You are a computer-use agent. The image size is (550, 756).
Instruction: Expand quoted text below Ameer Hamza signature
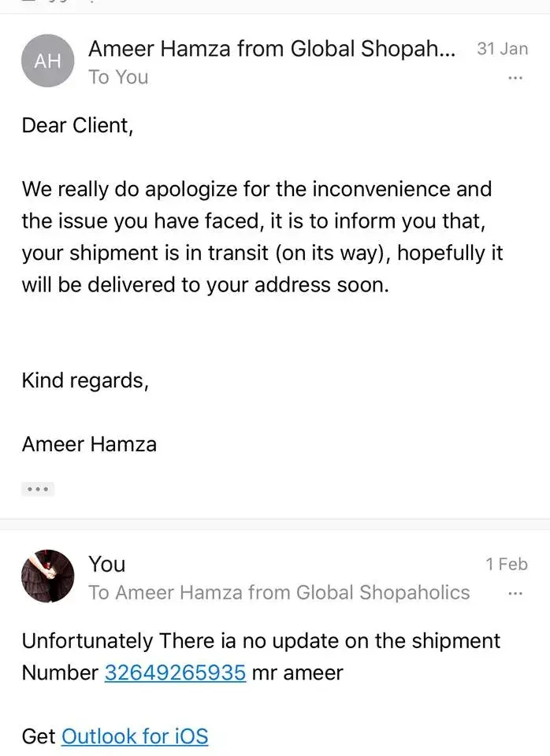38,489
